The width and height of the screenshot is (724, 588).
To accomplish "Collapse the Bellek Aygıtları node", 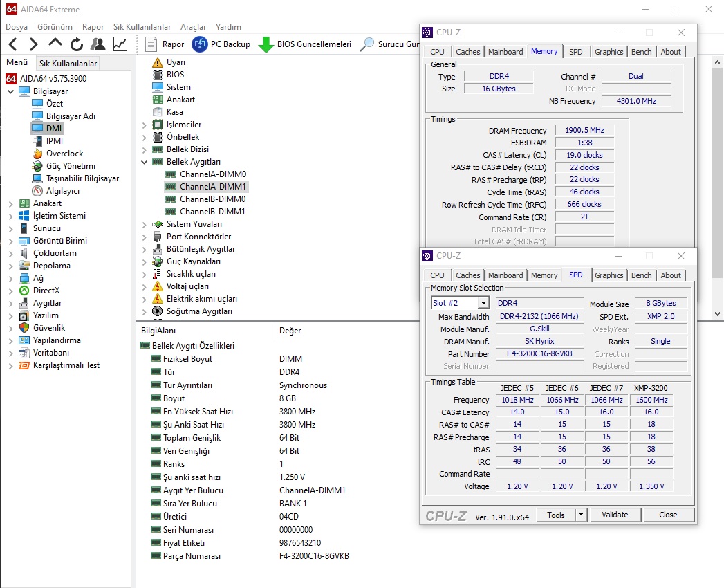I will (x=144, y=162).
